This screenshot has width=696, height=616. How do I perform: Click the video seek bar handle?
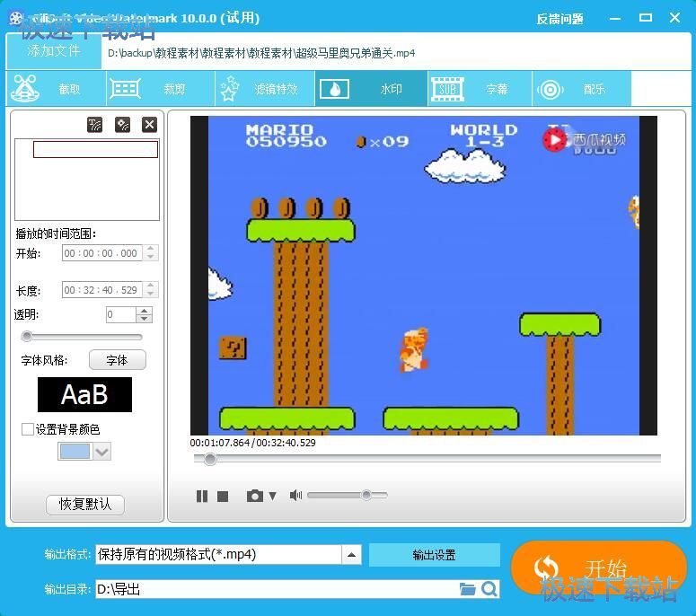pos(210,459)
